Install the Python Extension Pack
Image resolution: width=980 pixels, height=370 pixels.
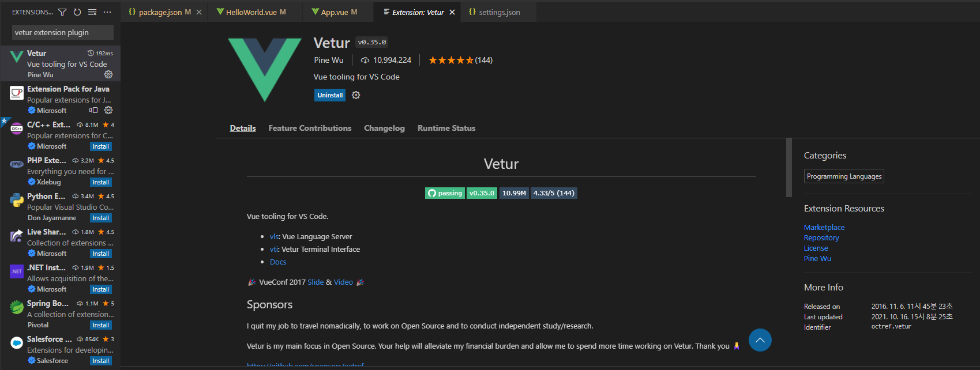click(x=101, y=218)
